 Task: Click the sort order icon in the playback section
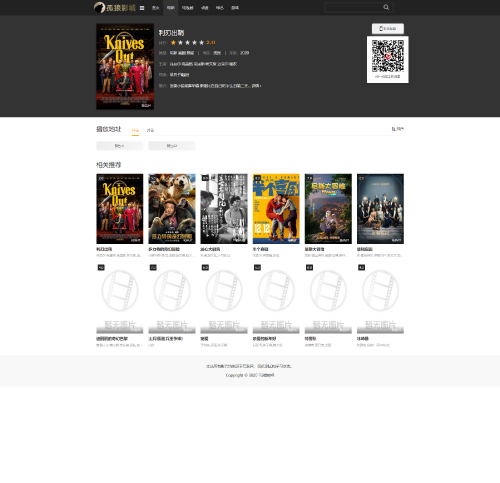[x=397, y=129]
